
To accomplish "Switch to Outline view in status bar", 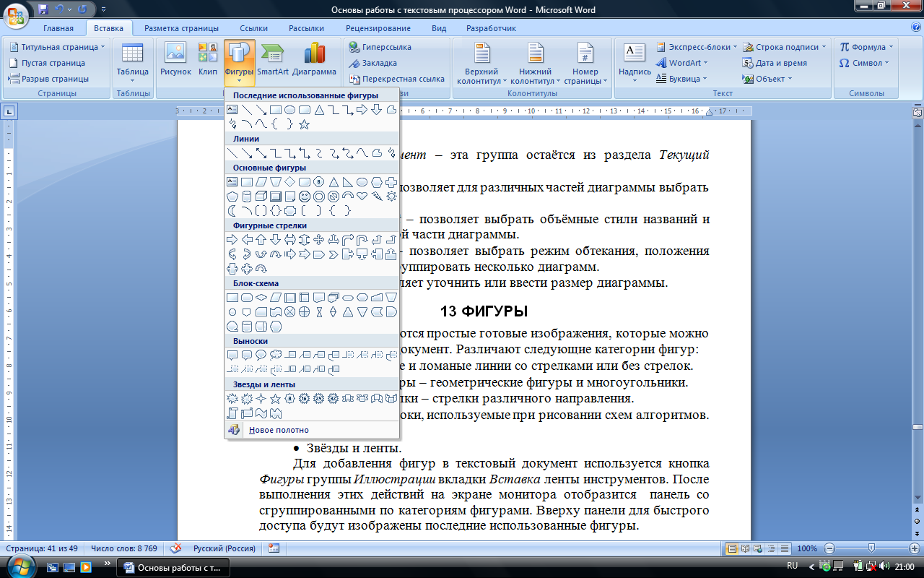I will [x=772, y=548].
